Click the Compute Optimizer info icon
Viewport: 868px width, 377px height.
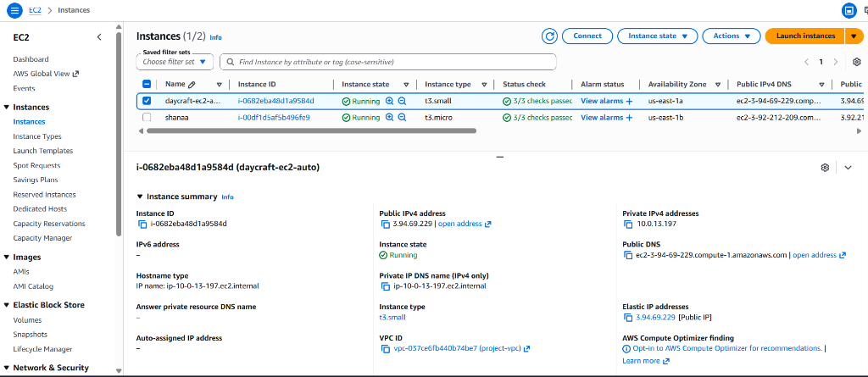coord(626,349)
